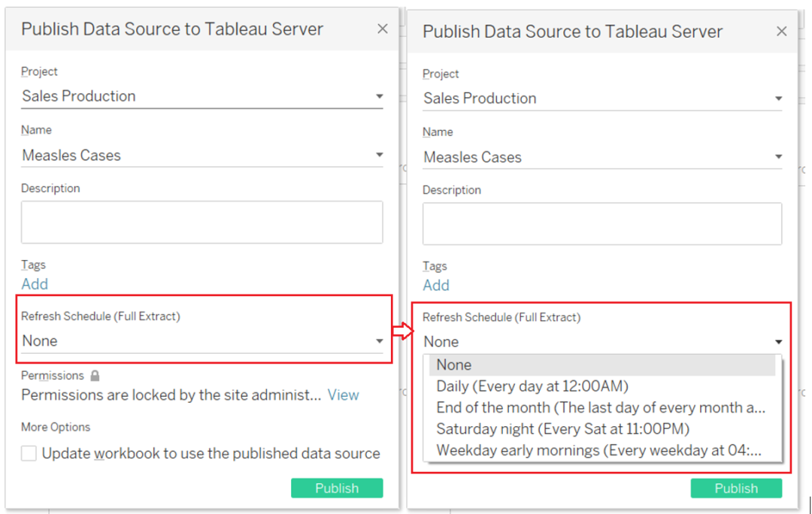Click Add tags link in left dialog
812x514 pixels.
[35, 284]
